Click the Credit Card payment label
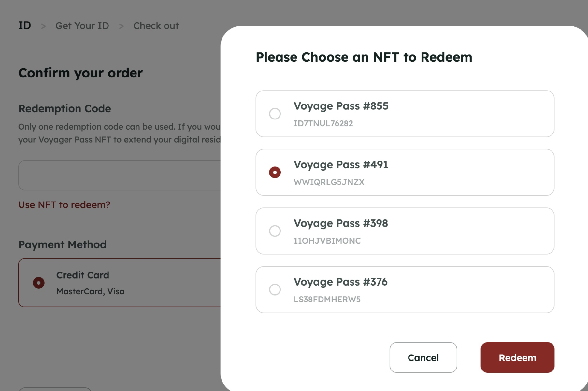This screenshot has width=588, height=391. pos(82,275)
